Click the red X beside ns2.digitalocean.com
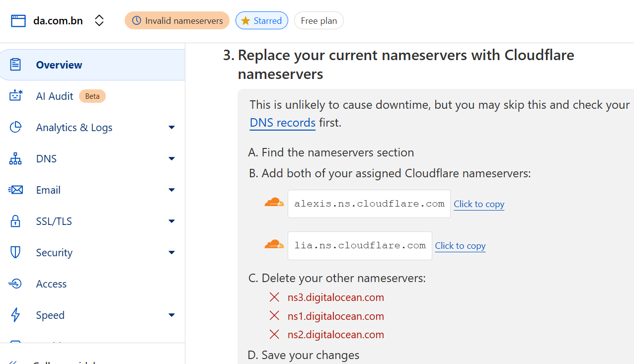The width and height of the screenshot is (634, 364). point(274,334)
